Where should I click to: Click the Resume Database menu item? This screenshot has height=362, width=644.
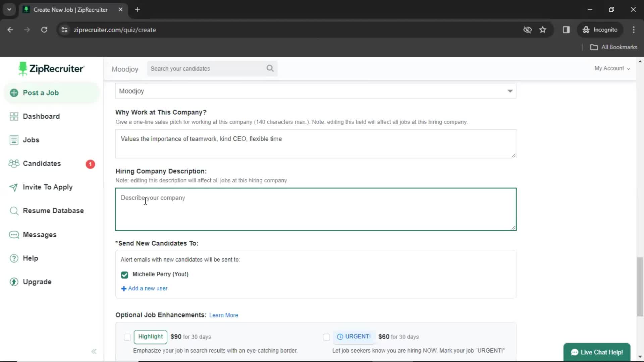coord(53,210)
